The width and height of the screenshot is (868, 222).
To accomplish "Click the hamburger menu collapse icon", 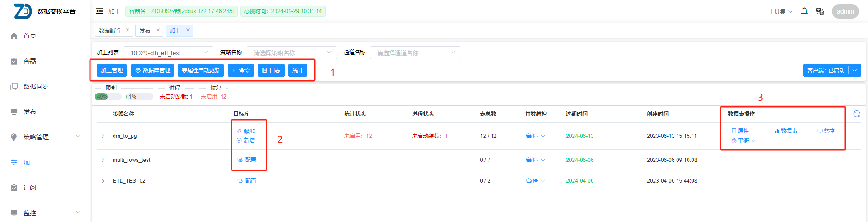I will (100, 11).
